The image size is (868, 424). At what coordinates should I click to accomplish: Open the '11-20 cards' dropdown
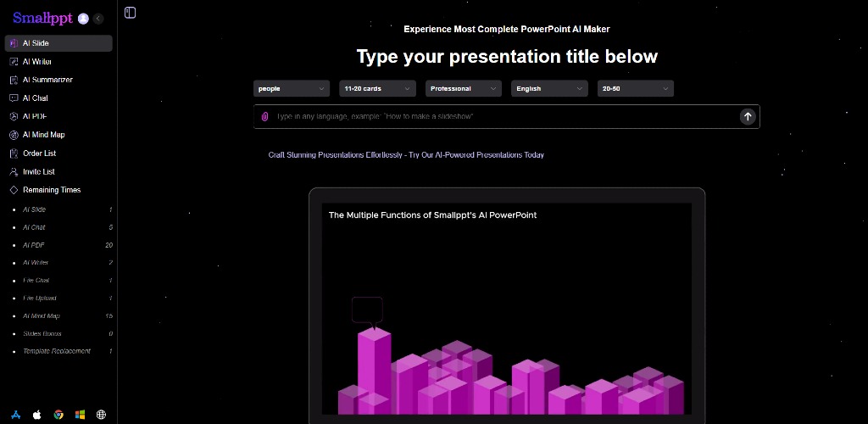[377, 88]
